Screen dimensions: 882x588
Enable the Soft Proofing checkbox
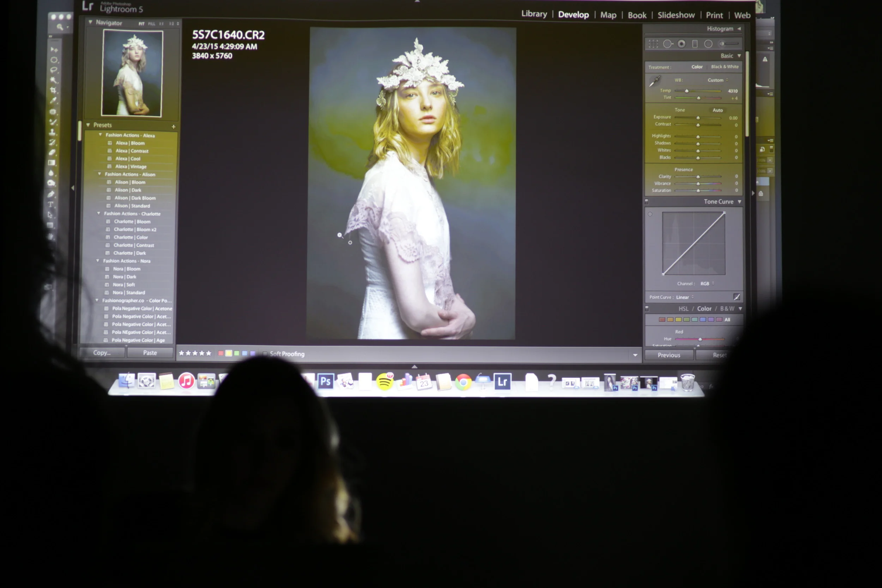pos(265,354)
